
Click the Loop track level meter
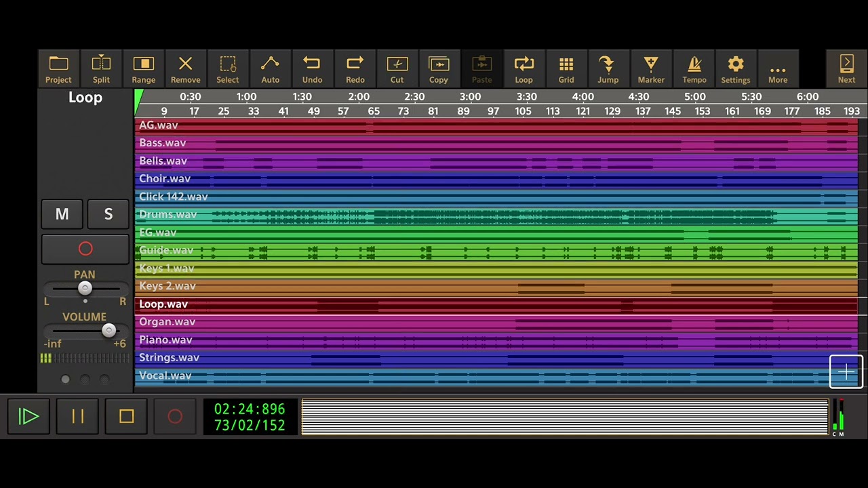click(85, 358)
